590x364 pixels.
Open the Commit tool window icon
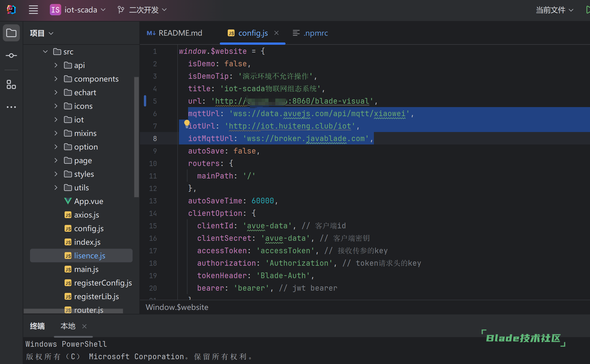point(11,56)
